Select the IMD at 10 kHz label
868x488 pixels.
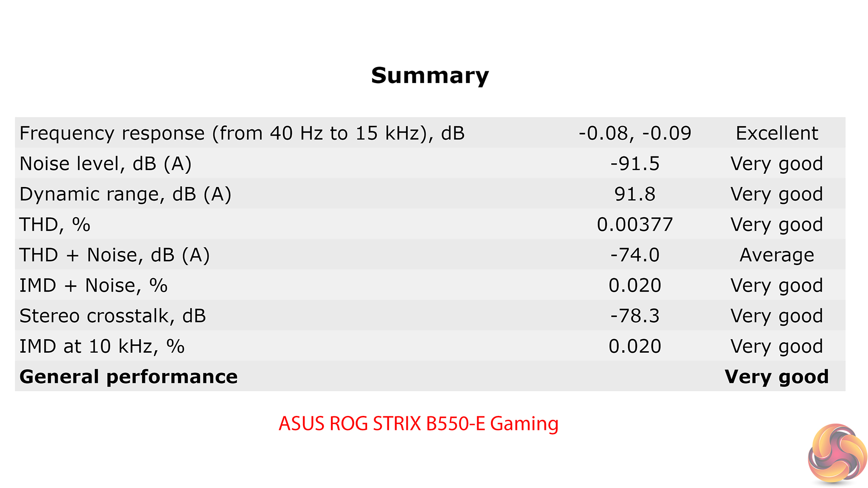click(x=102, y=346)
